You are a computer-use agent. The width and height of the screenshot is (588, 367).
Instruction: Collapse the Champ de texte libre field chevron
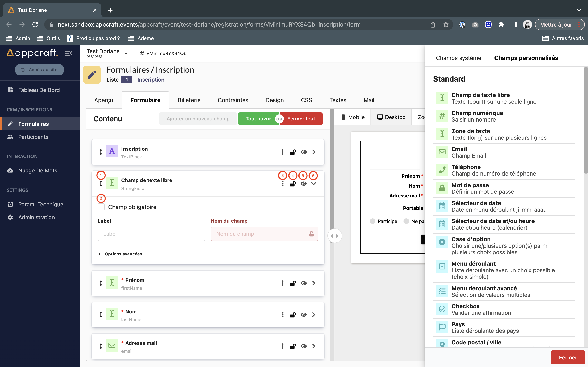click(x=314, y=183)
